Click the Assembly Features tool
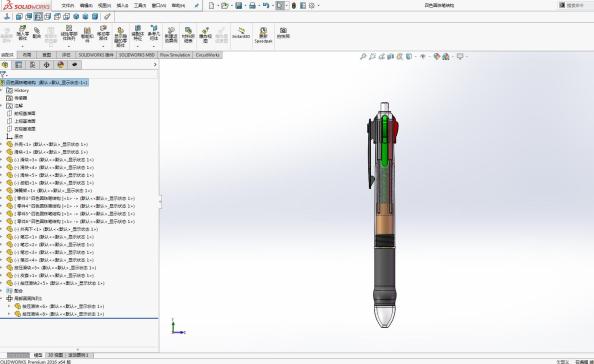This screenshot has width=594, height=364. pyautogui.click(x=138, y=33)
